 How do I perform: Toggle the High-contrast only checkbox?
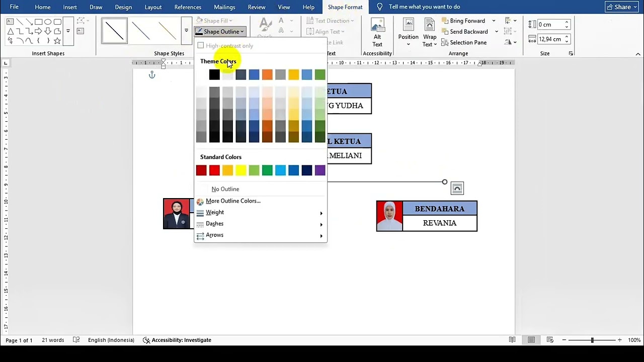coord(201,46)
